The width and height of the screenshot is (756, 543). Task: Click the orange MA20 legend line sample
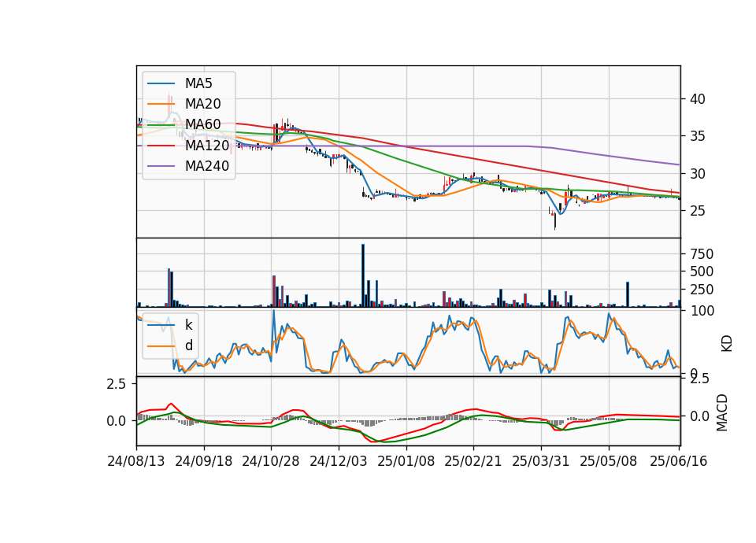pyautogui.click(x=161, y=104)
